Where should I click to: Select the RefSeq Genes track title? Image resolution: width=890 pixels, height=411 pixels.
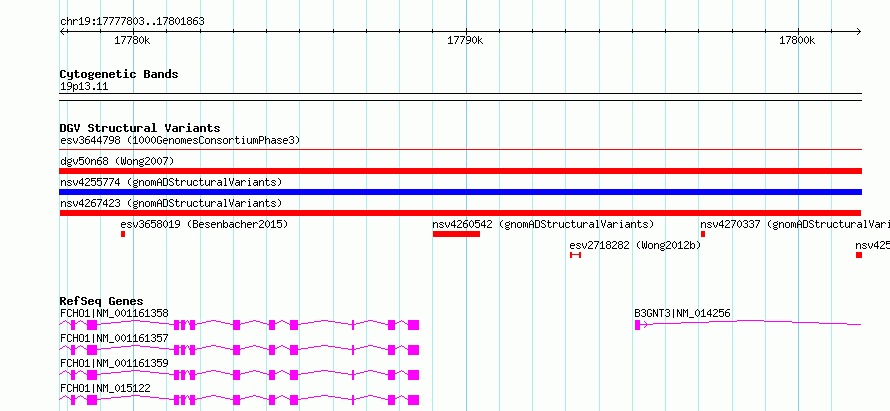pos(102,301)
